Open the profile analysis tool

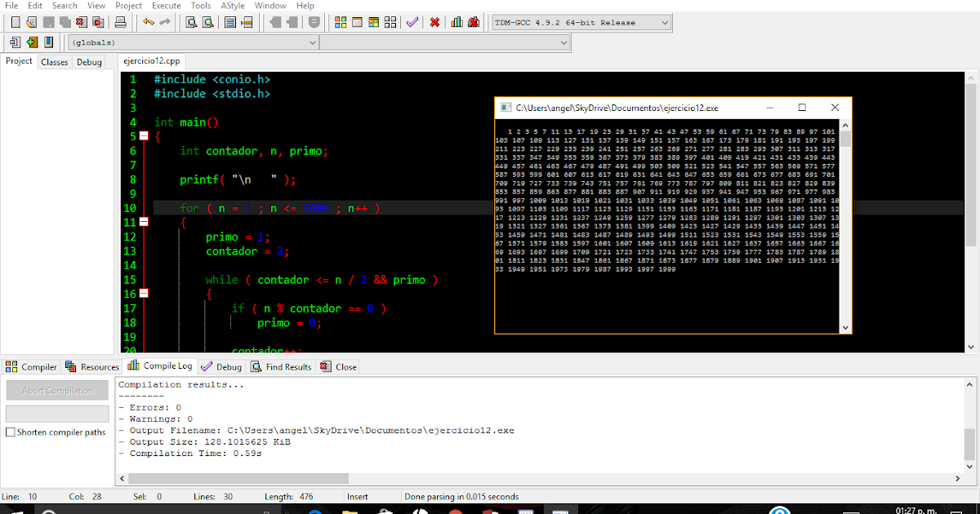tap(456, 22)
